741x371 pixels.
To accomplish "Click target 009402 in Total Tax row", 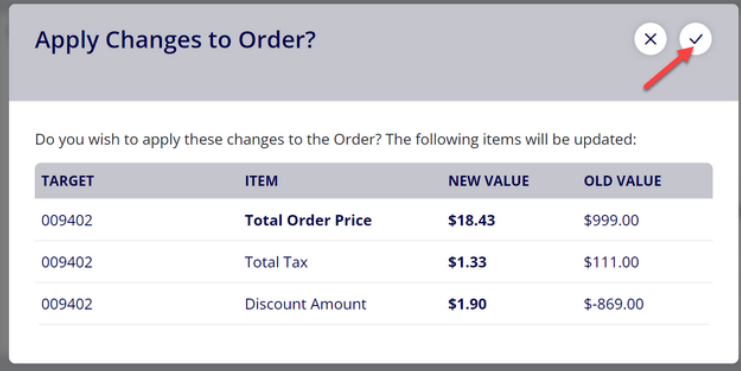I will point(67,262).
